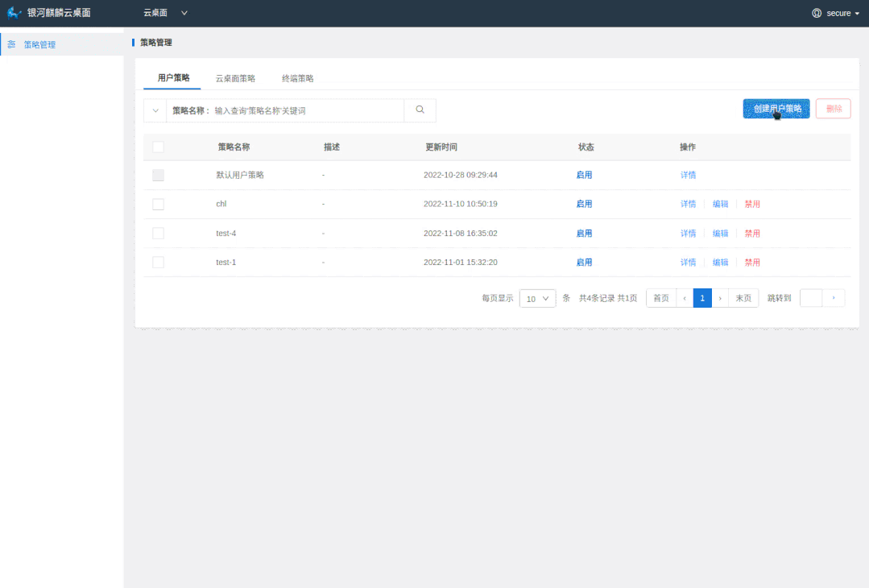Click the 启用 status of test-1 row
This screenshot has height=588, width=869.
584,262
